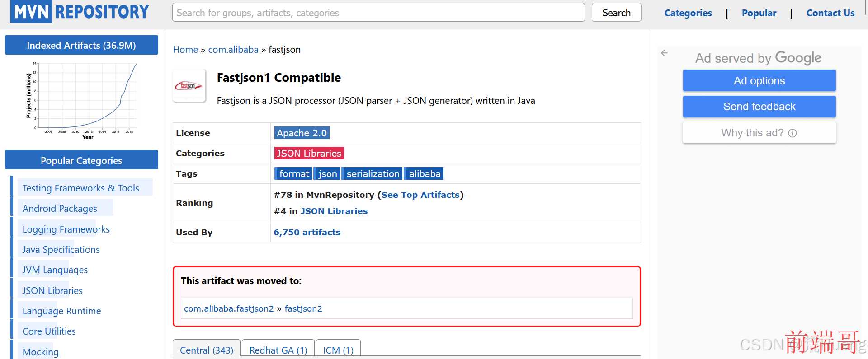Open the JSON Libraries category badge

(309, 153)
